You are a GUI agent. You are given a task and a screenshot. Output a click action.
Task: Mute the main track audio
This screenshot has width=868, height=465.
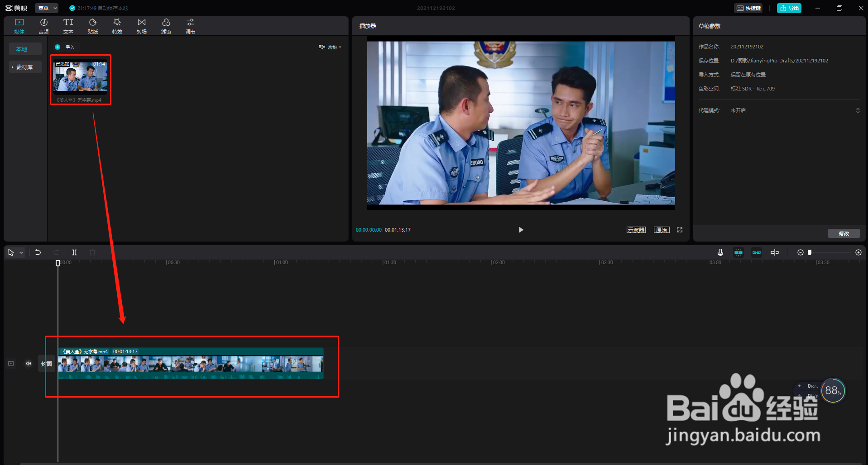(29, 363)
